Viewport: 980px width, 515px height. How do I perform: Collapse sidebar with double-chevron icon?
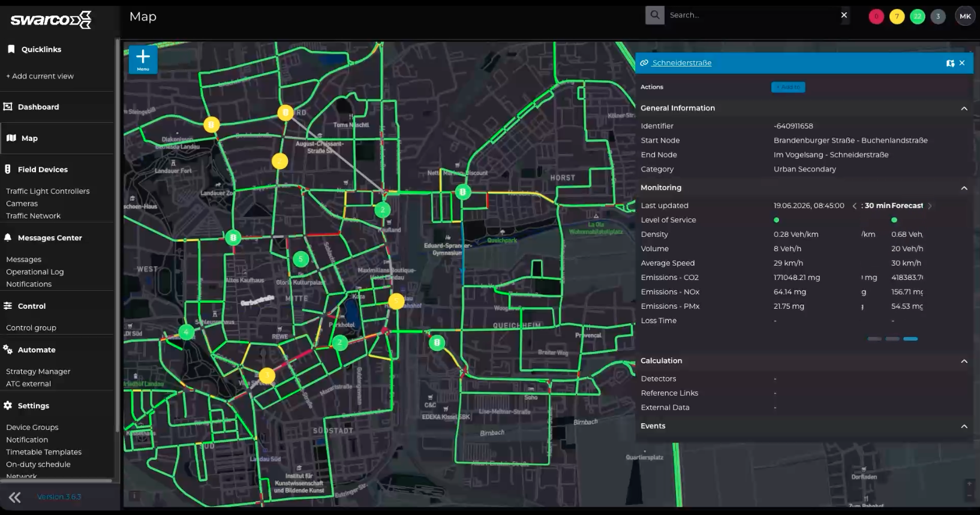click(x=14, y=497)
